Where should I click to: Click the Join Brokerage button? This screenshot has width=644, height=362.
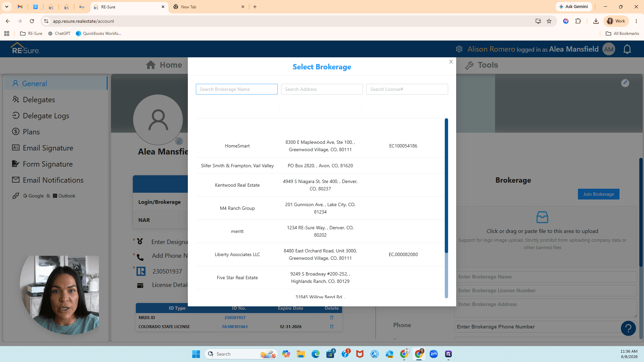tap(599, 194)
